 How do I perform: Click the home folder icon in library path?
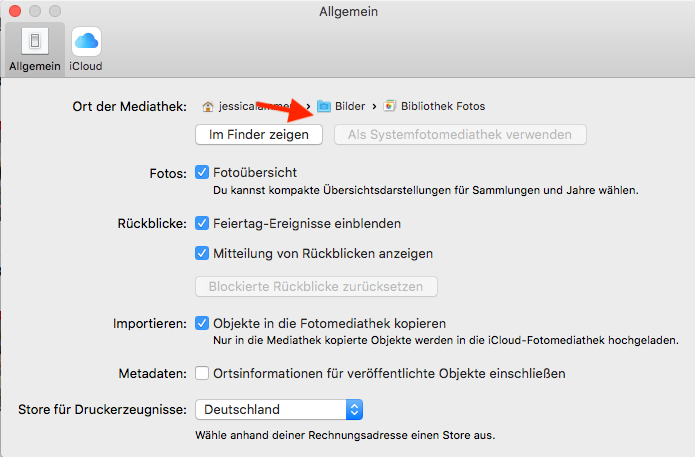click(x=208, y=106)
